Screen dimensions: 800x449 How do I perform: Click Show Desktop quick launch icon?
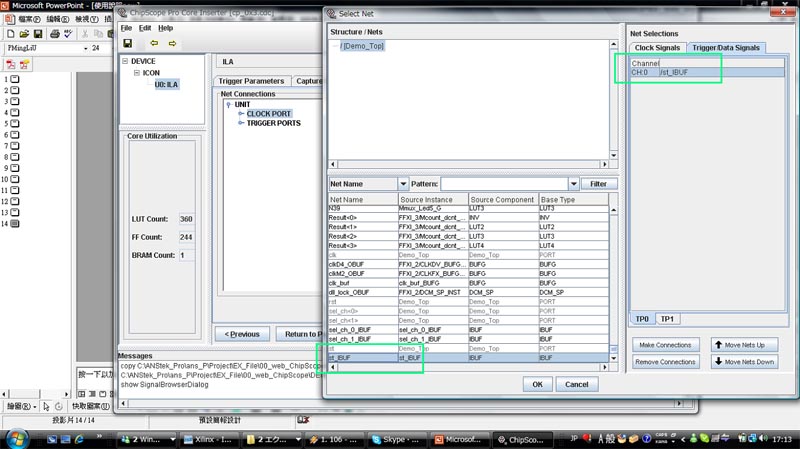tap(65, 439)
